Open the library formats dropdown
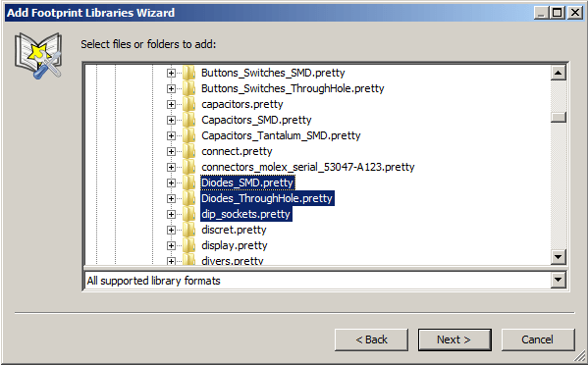 [x=558, y=280]
